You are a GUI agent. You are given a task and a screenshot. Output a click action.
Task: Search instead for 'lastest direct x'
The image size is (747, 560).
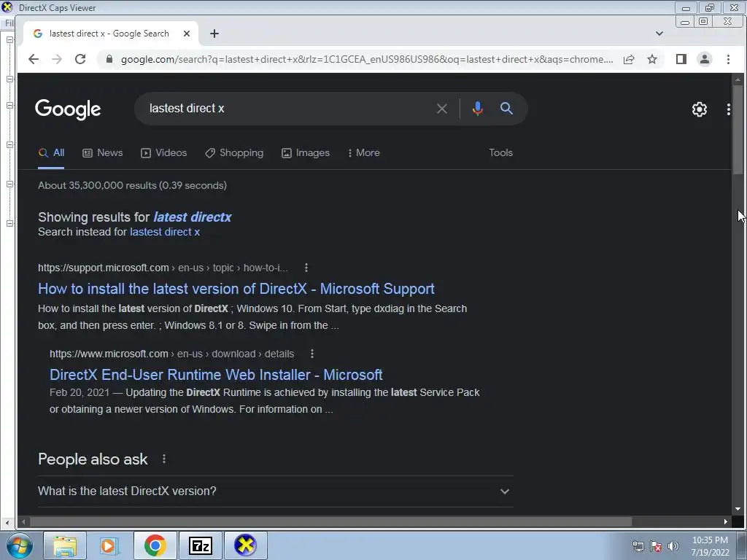pos(165,232)
